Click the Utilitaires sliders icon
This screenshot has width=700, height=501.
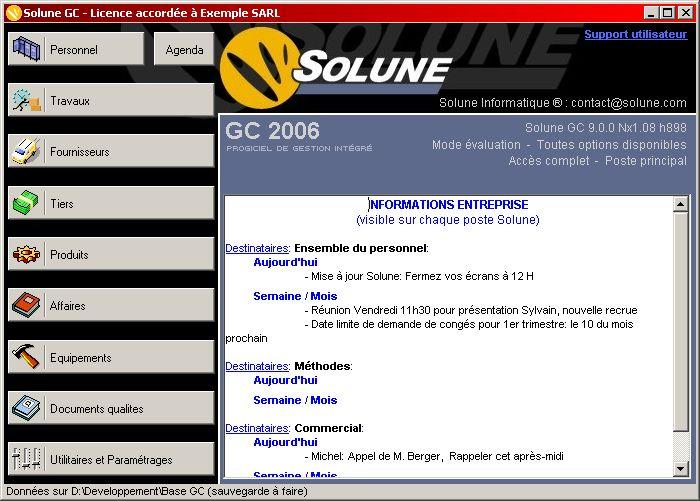click(26, 459)
